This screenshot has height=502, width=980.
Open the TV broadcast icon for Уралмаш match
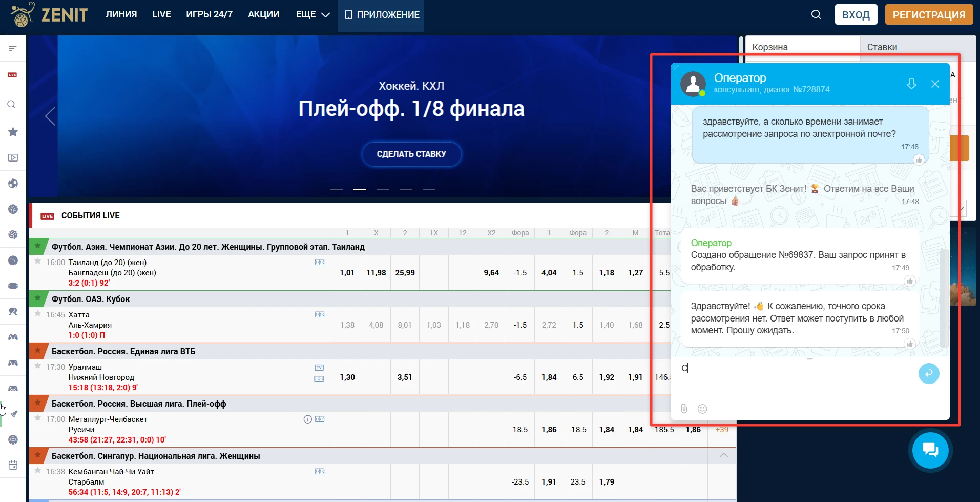click(x=319, y=368)
